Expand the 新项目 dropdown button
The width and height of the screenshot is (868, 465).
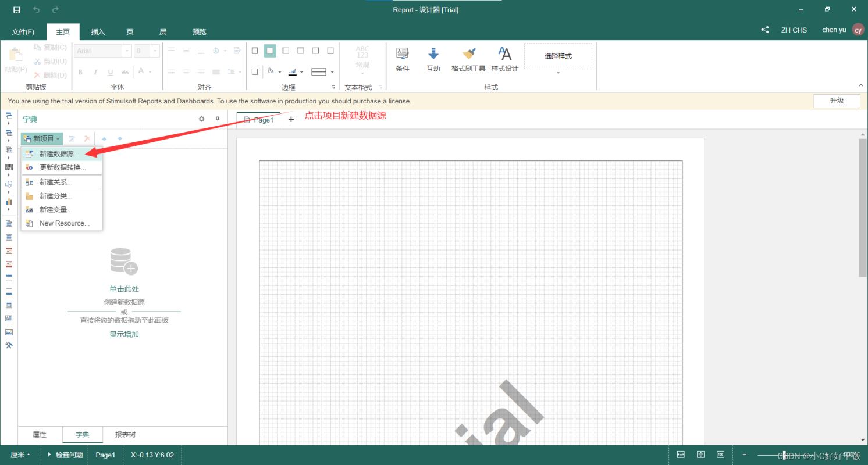point(42,139)
